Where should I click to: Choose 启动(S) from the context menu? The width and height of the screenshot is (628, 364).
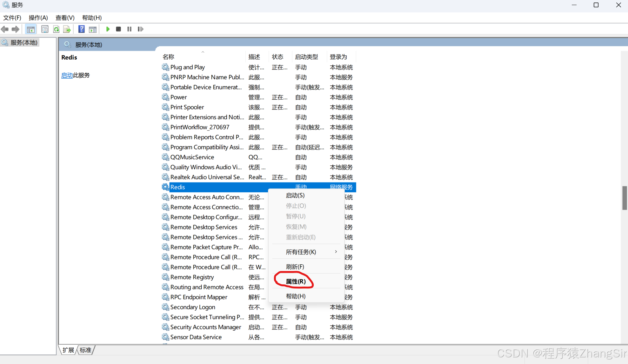click(295, 195)
